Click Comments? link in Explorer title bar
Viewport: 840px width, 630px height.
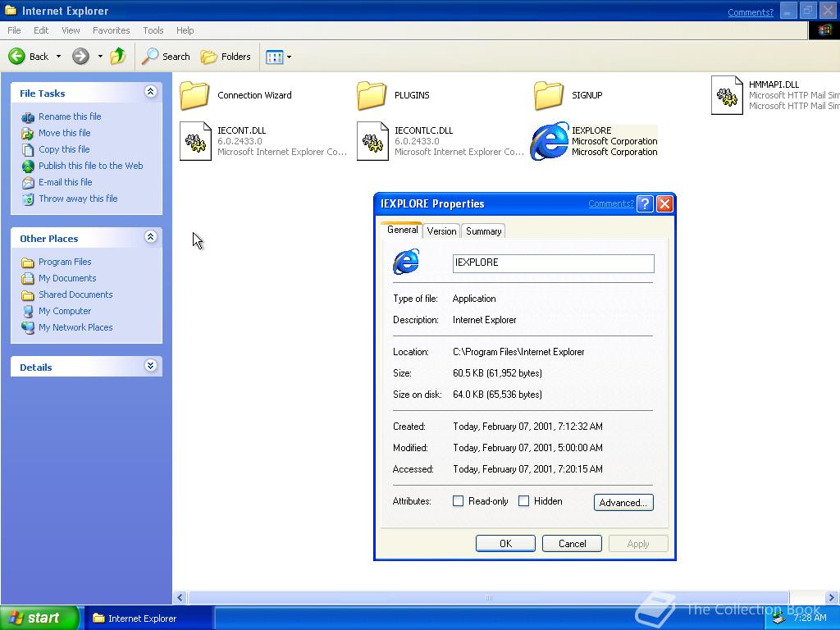pyautogui.click(x=751, y=12)
